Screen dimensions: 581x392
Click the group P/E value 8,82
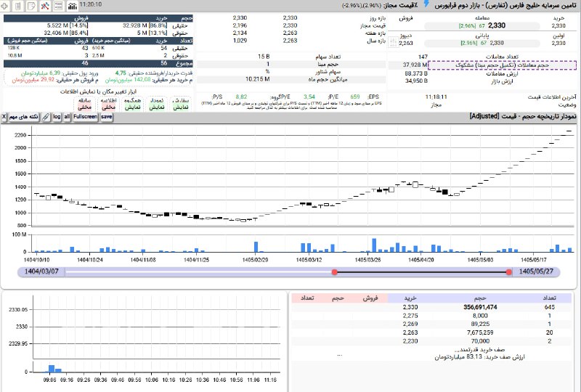pyautogui.click(x=241, y=97)
